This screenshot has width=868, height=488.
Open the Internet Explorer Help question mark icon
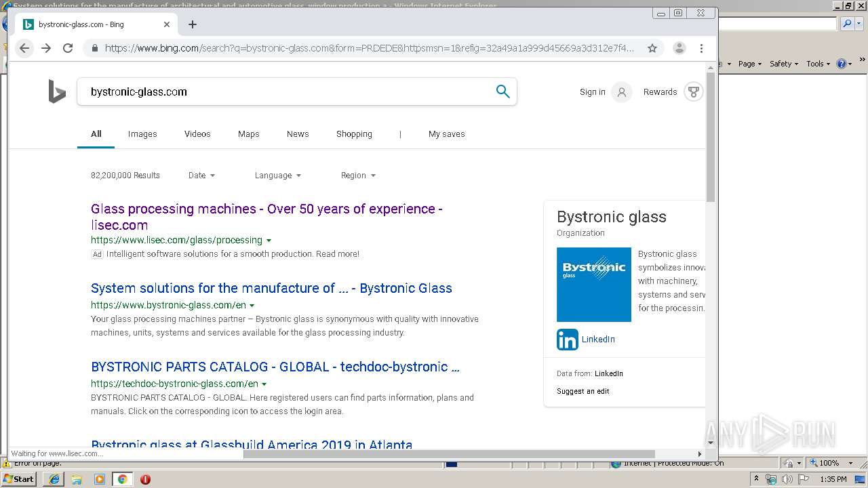(841, 64)
